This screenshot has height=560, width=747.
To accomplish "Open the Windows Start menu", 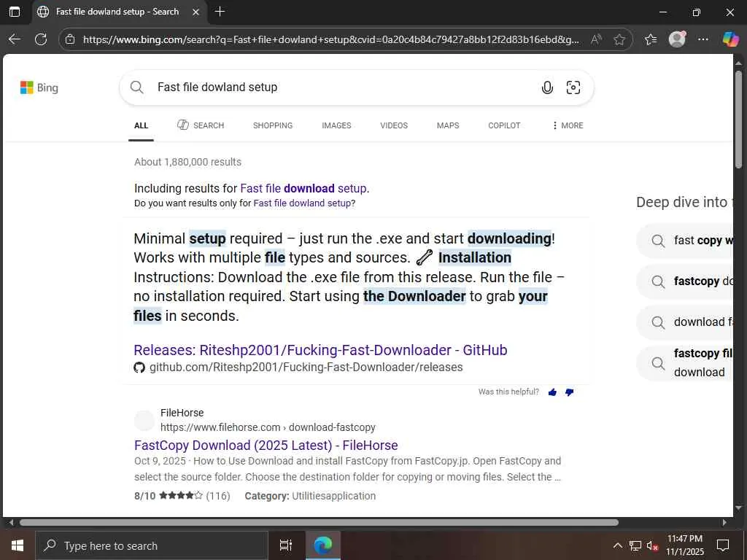I will 18,545.
